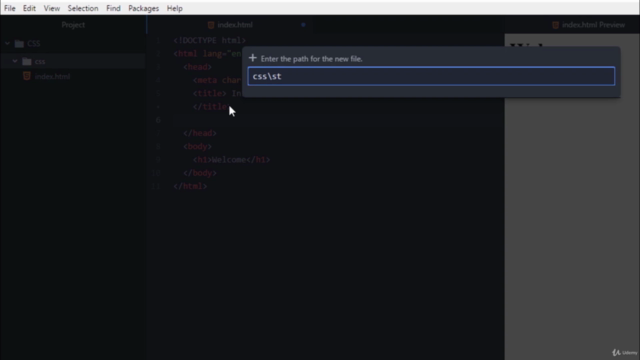640x360 pixels.
Task: Click the closing html tag line
Action: click(x=190, y=186)
